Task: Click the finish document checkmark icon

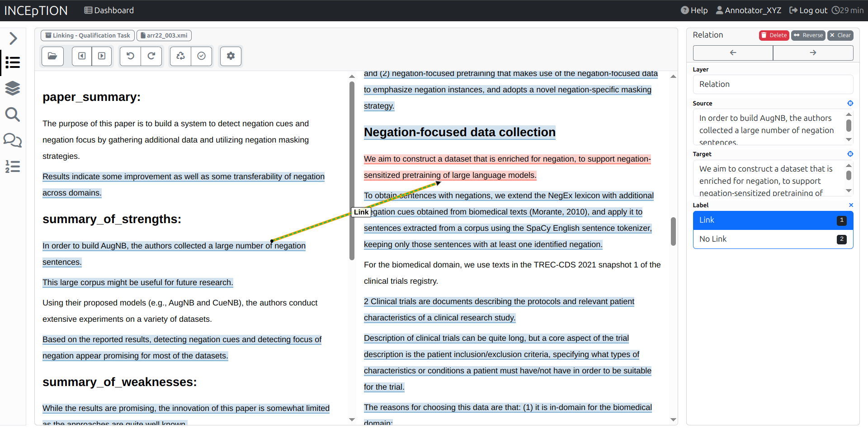Action: tap(202, 56)
